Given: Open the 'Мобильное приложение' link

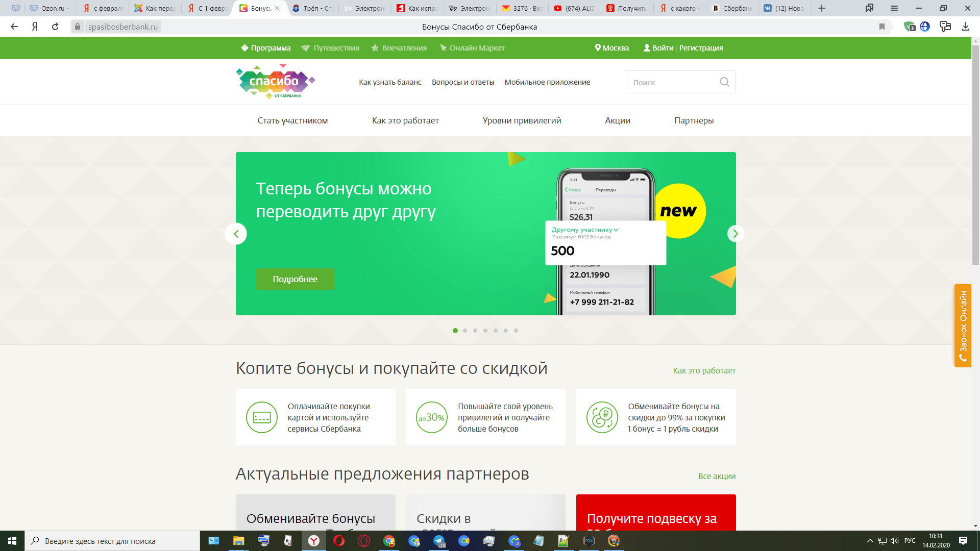Looking at the screenshot, I should pos(547,82).
